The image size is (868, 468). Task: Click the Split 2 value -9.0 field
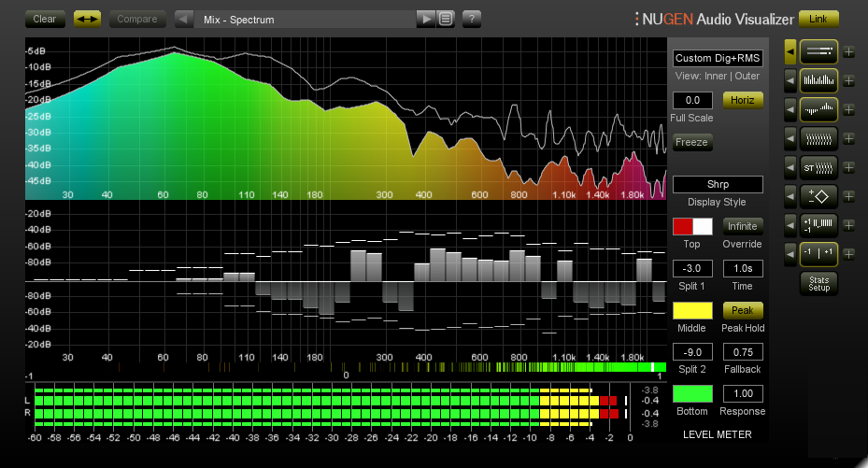click(x=692, y=352)
